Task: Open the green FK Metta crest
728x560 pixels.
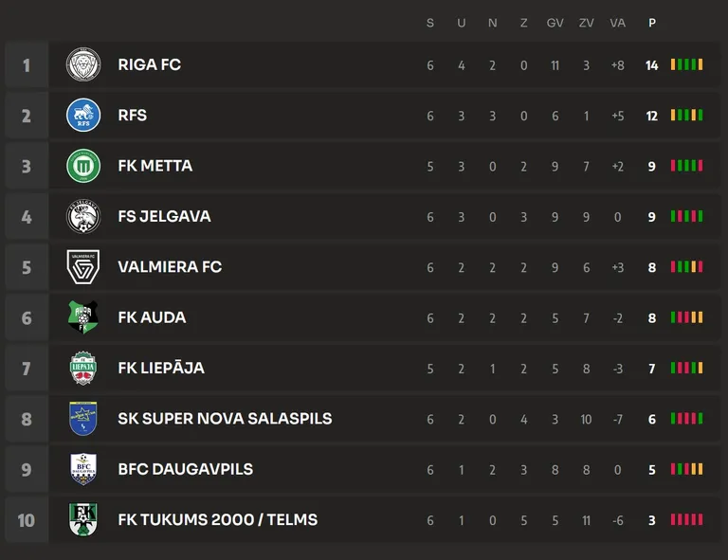Action: (x=83, y=166)
